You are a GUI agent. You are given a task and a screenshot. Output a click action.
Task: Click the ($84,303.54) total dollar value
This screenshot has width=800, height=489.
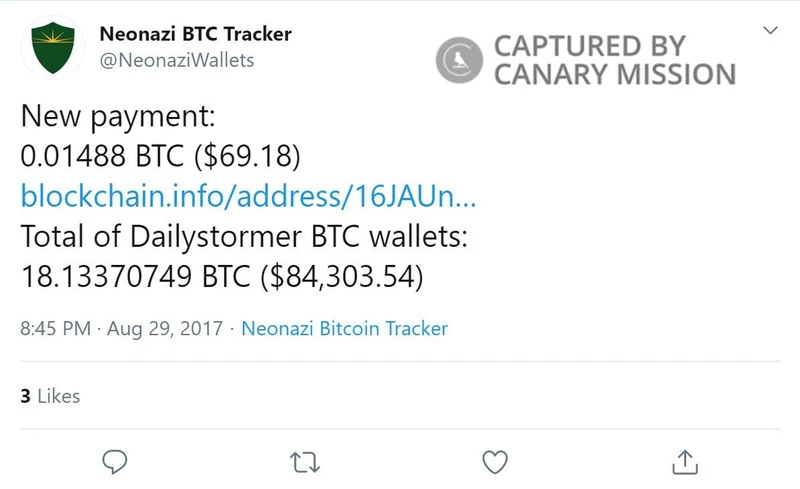pyautogui.click(x=341, y=275)
